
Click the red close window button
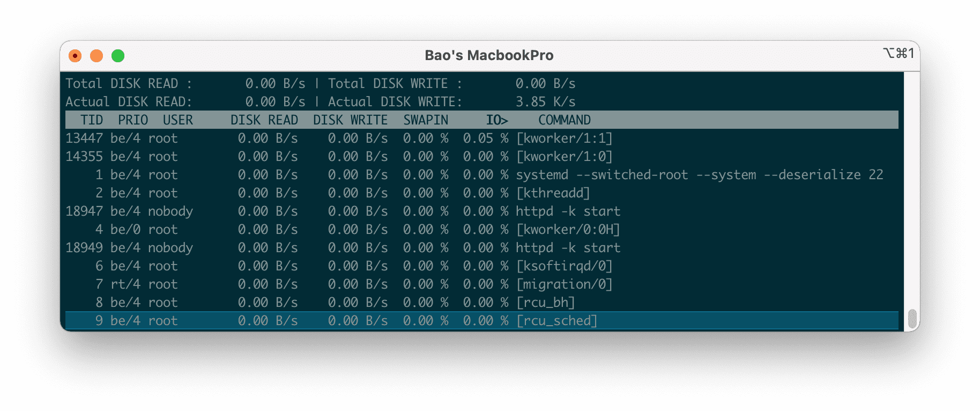[x=75, y=56]
